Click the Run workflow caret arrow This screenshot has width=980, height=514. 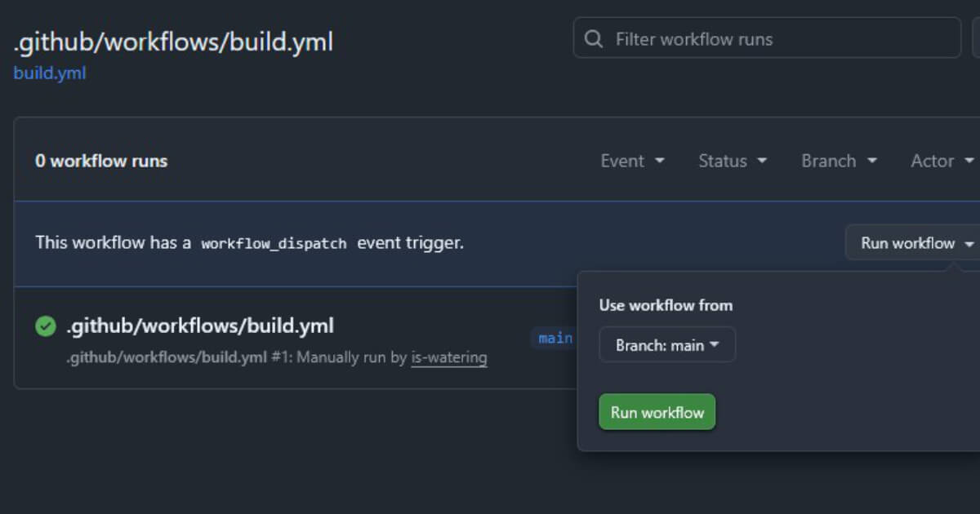(969, 244)
